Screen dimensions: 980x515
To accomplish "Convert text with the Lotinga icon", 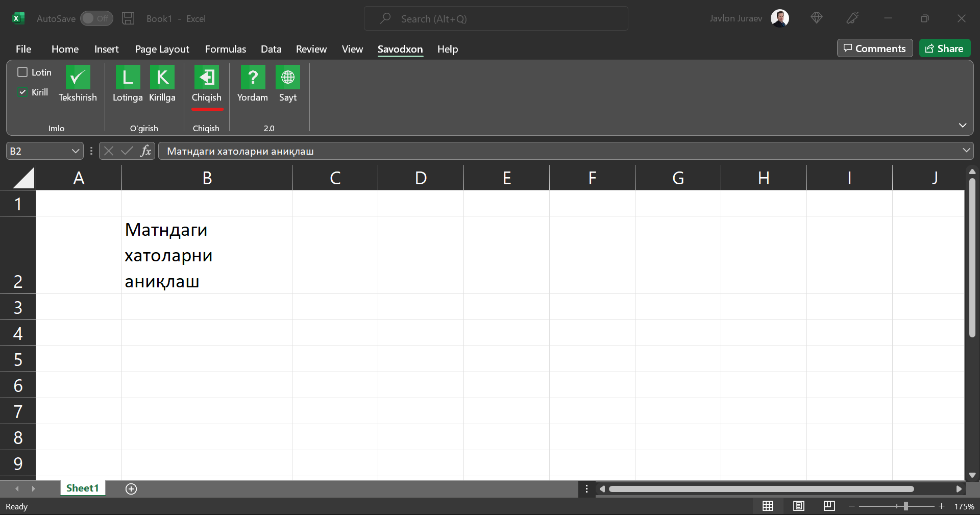I will pos(128,78).
